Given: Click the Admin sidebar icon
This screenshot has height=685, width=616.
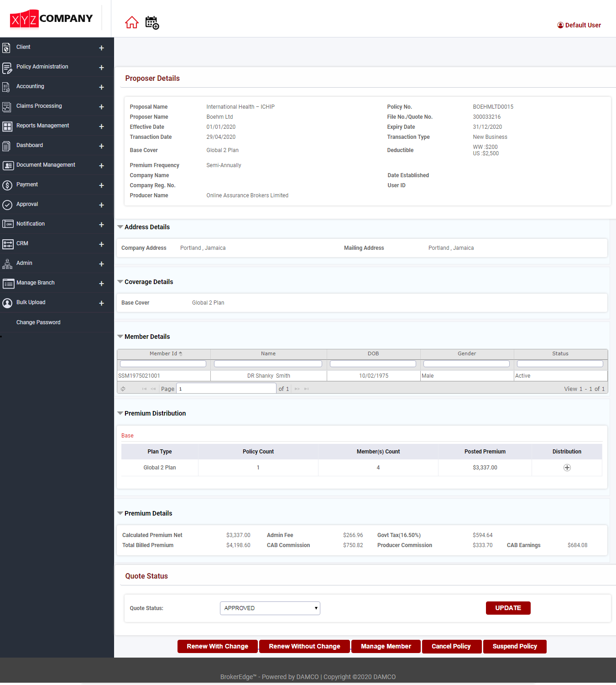Looking at the screenshot, I should [7, 264].
